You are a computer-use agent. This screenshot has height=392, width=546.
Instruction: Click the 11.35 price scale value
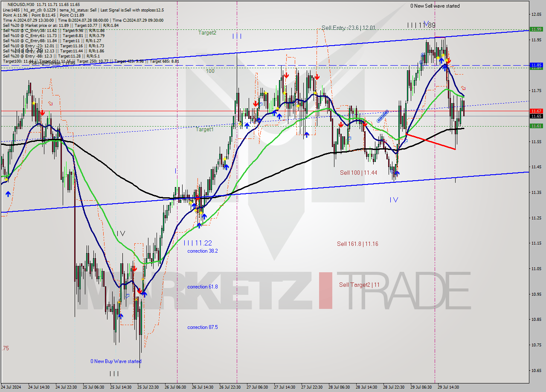tap(536, 193)
